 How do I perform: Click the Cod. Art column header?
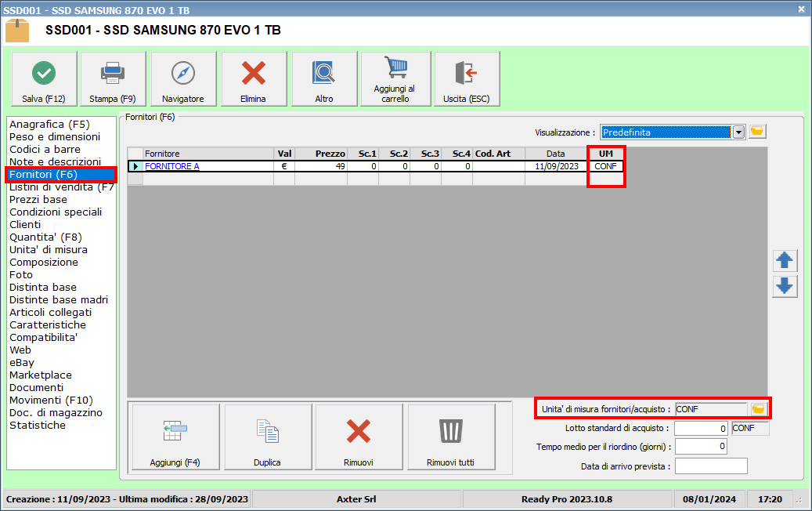click(499, 154)
